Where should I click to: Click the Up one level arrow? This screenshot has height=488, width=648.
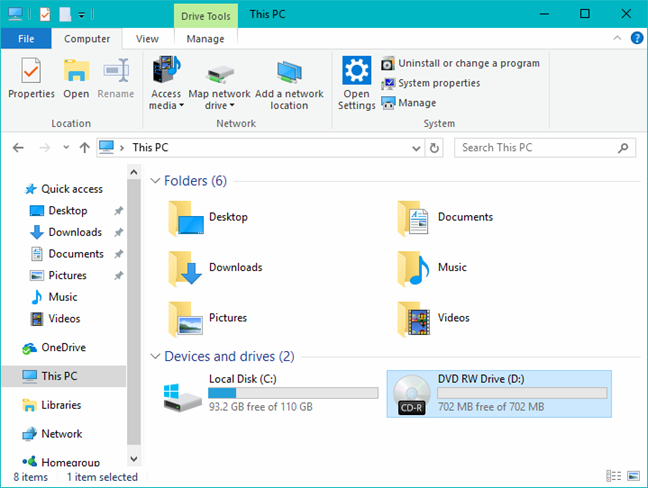coord(85,148)
